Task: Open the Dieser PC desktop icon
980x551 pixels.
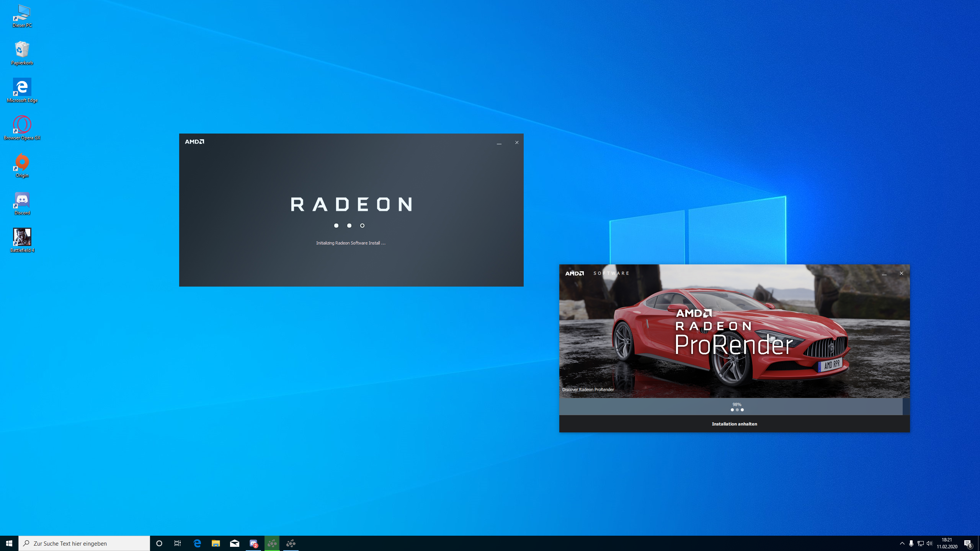Action: click(x=22, y=16)
